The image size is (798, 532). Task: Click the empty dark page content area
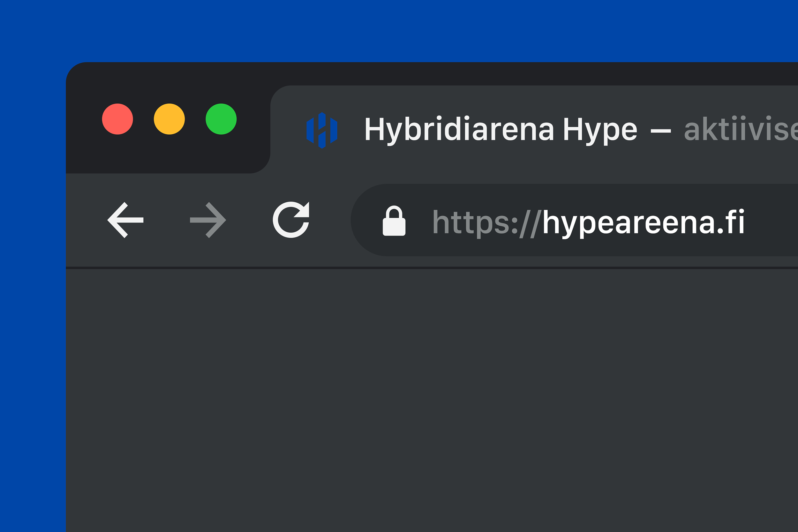[x=431, y=401]
